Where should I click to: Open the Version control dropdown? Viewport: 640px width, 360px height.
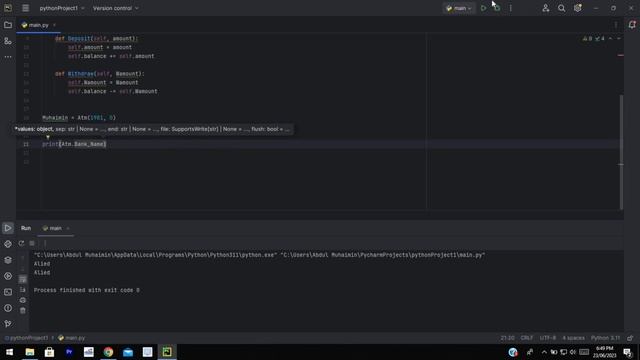pos(116,8)
